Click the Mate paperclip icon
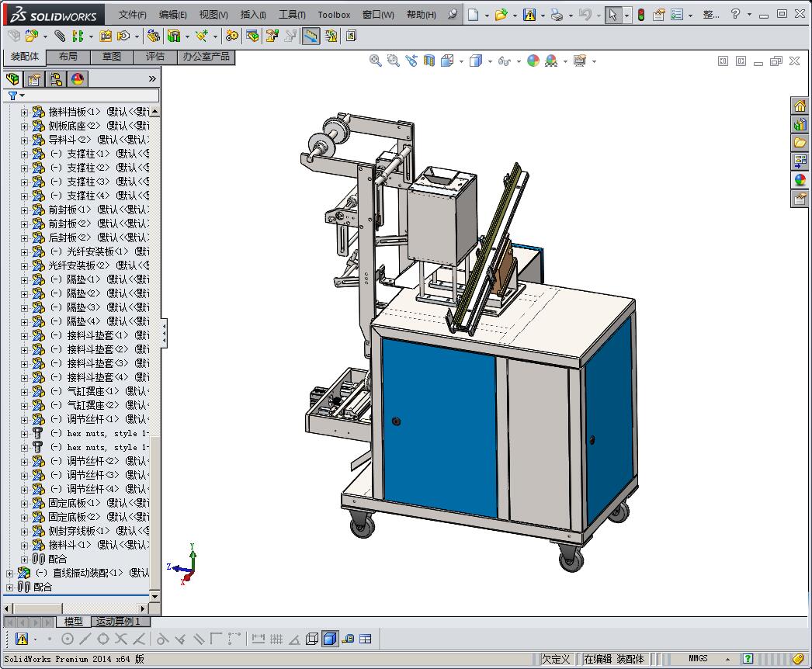Viewport: 812px width, 669px height. (60, 36)
